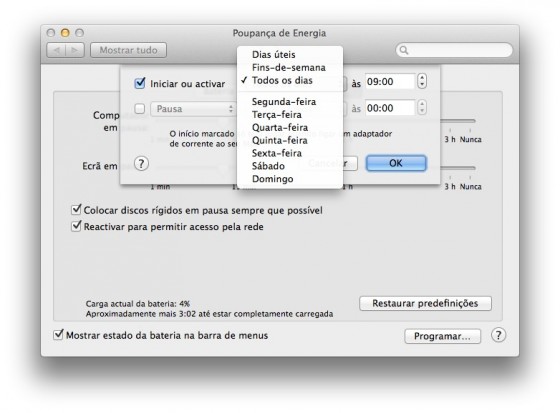Adjust the 00:00 time stepper arrows
This screenshot has height=413, width=560.
(x=422, y=108)
